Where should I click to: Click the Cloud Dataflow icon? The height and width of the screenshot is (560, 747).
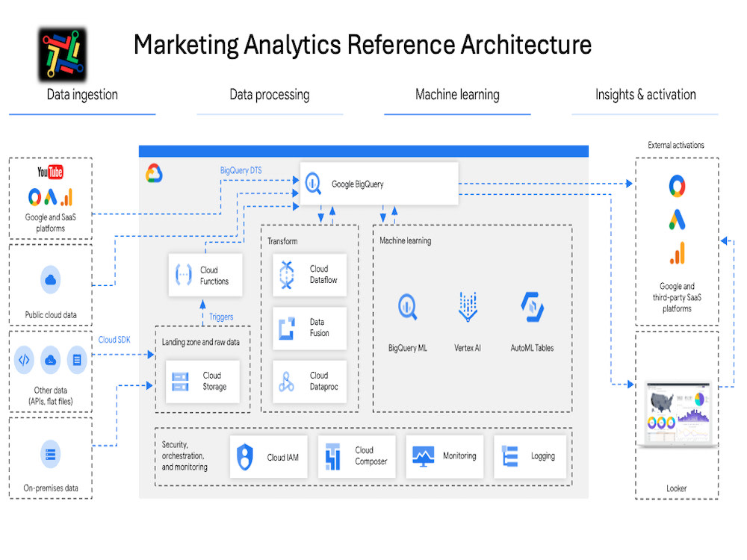[286, 275]
